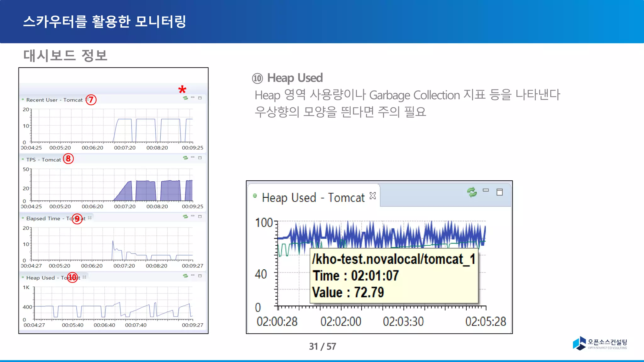This screenshot has width=644, height=362.
Task: Click the Recent User line chart area
Action: coord(112,126)
